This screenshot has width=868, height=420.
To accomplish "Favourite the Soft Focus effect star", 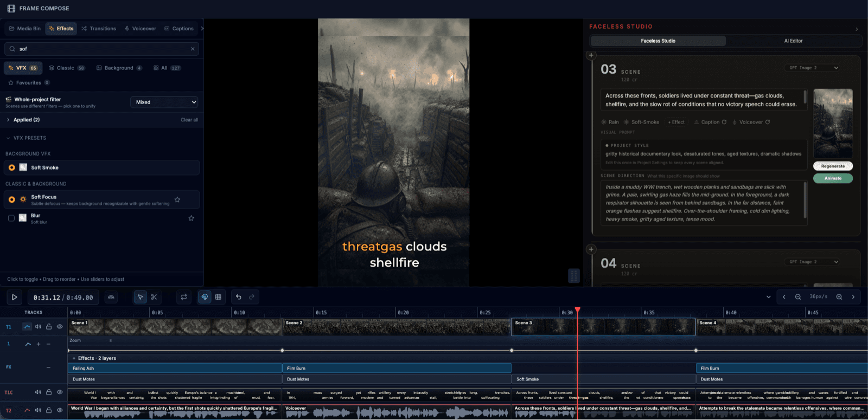I will tap(177, 199).
